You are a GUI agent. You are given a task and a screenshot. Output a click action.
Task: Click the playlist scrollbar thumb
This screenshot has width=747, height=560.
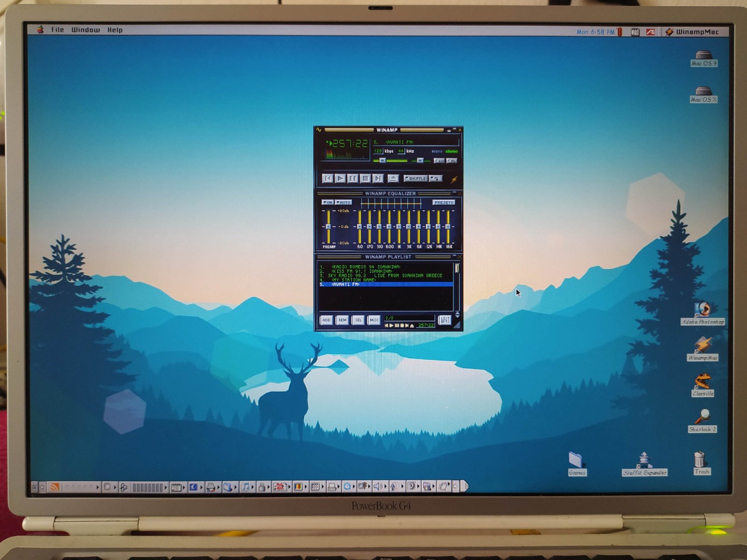[457, 268]
